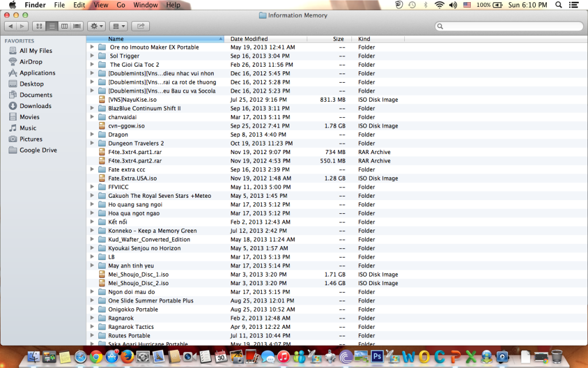Select the [VNS]NayuKise.iso file
The image size is (588, 368).
click(x=133, y=99)
